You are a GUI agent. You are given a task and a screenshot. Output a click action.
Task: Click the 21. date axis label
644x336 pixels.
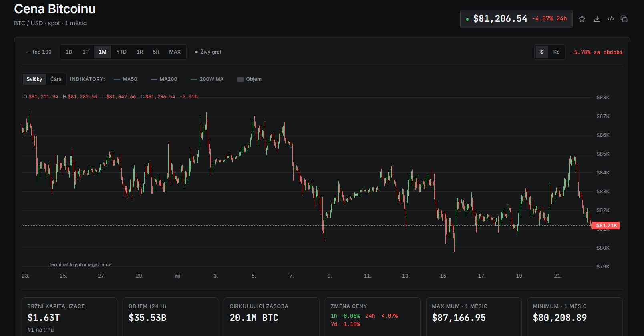(558, 276)
